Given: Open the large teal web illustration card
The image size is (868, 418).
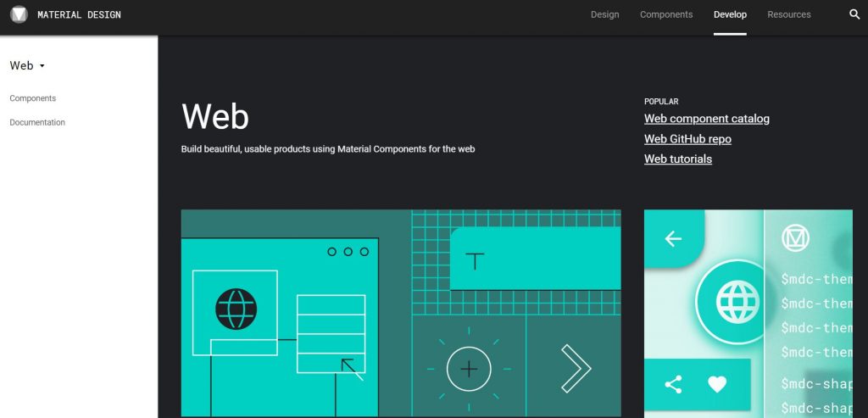Looking at the screenshot, I should pos(401,313).
